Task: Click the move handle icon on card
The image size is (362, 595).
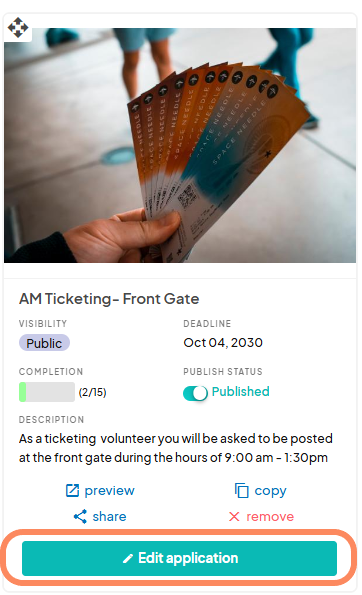Action: 18,28
